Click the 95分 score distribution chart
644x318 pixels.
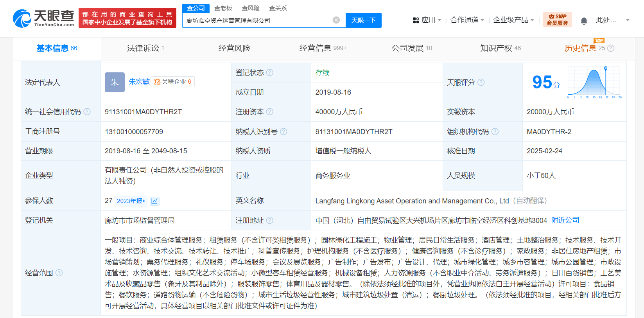pos(594,82)
